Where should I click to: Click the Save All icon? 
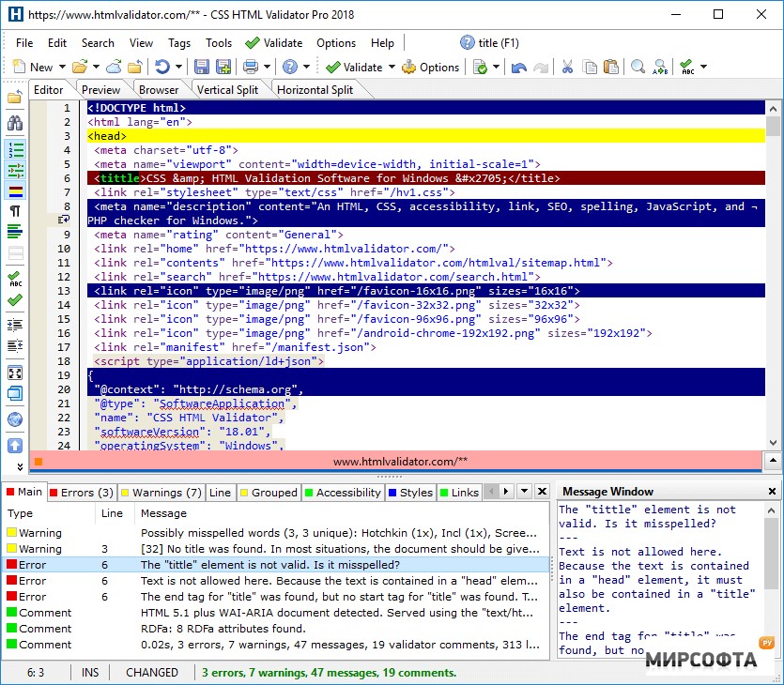point(223,67)
